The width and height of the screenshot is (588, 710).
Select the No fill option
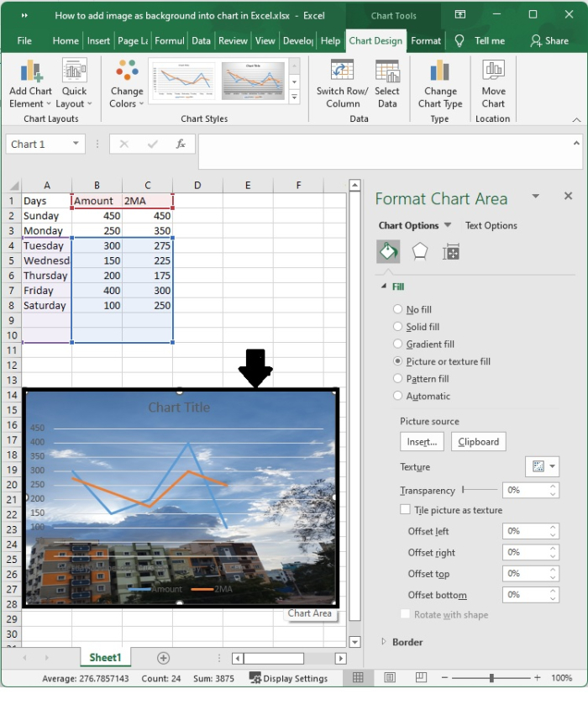(x=397, y=309)
